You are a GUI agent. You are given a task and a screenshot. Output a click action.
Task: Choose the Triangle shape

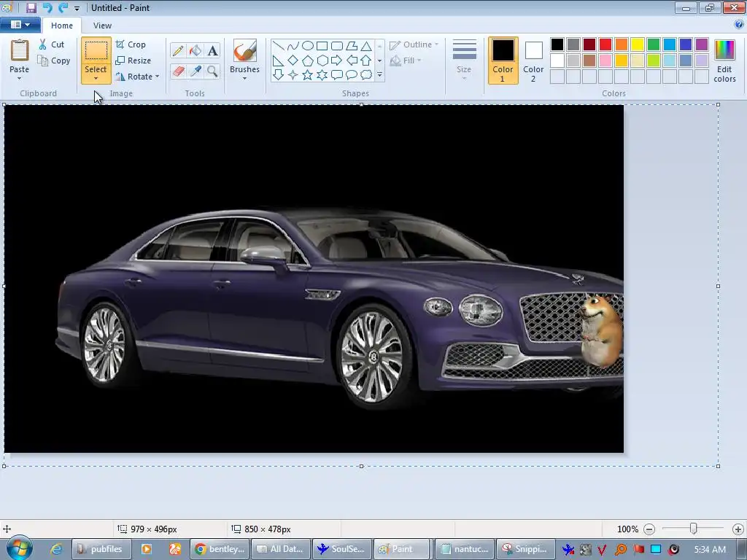pos(366,46)
